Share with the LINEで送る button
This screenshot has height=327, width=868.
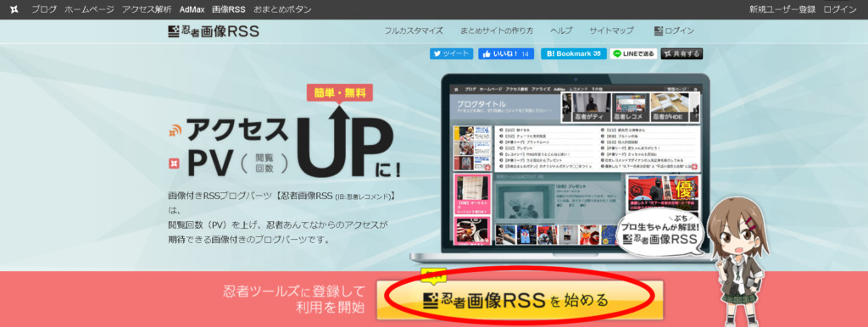click(x=634, y=53)
